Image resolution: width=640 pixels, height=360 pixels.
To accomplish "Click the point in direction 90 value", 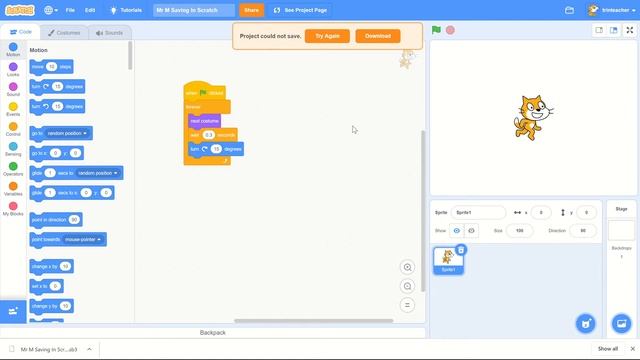I will (x=74, y=220).
